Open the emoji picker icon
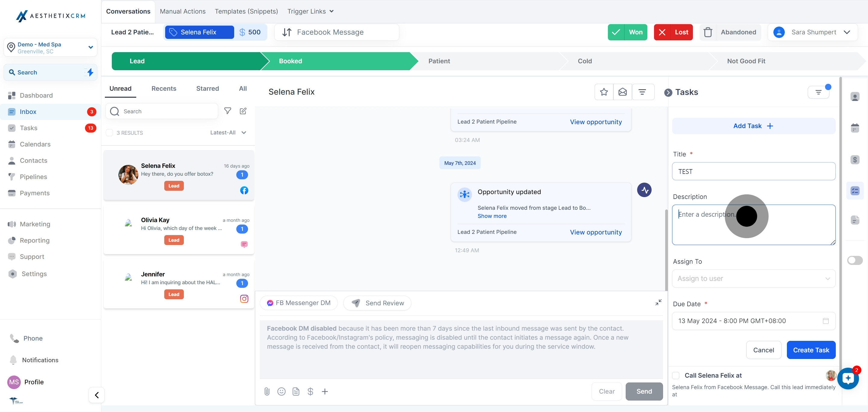Screen dimensions: 868x412 coord(281,392)
